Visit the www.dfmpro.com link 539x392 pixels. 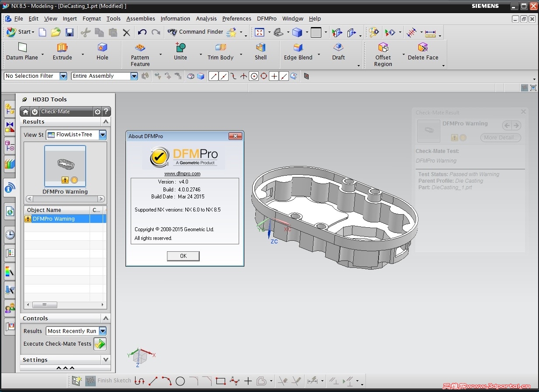coord(182,173)
